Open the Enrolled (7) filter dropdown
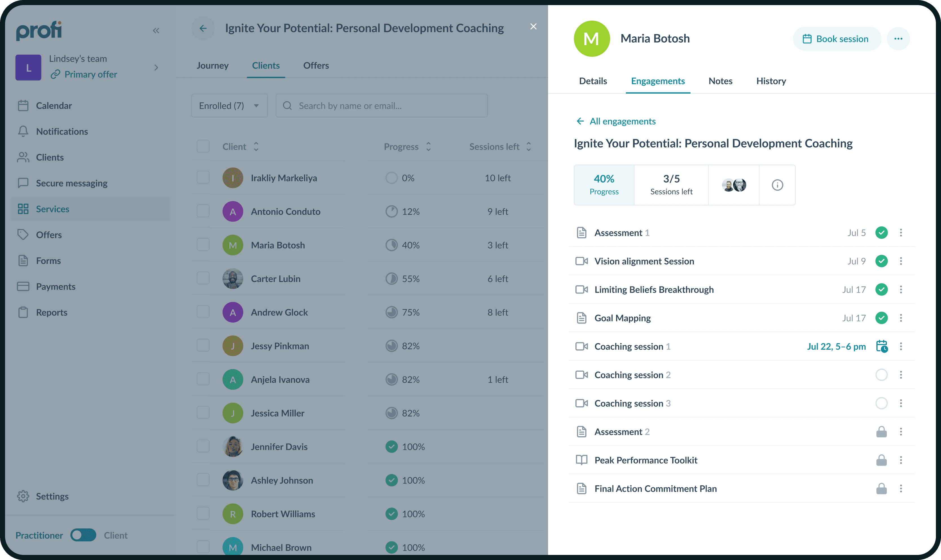 click(x=229, y=106)
